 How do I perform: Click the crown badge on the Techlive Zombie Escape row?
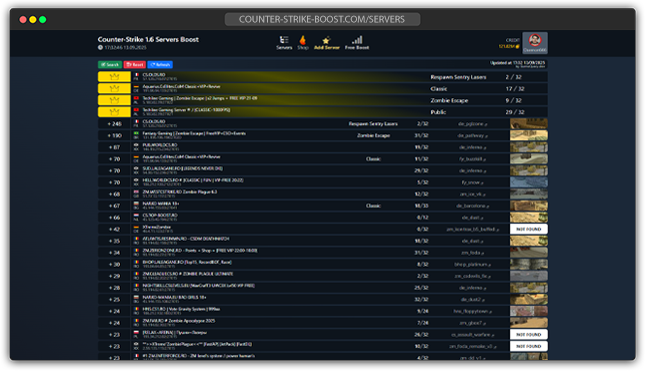pyautogui.click(x=114, y=100)
